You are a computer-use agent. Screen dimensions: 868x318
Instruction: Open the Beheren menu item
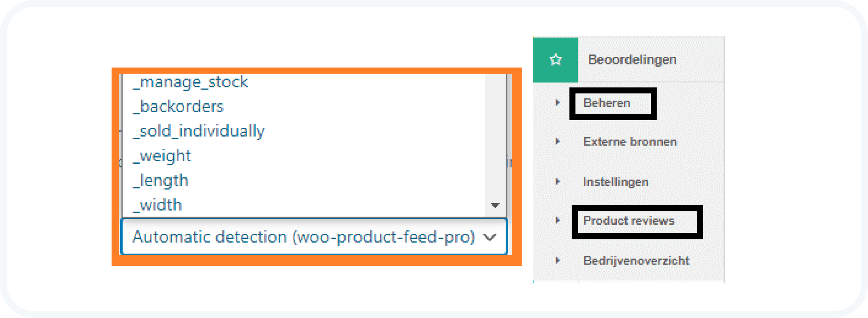607,103
